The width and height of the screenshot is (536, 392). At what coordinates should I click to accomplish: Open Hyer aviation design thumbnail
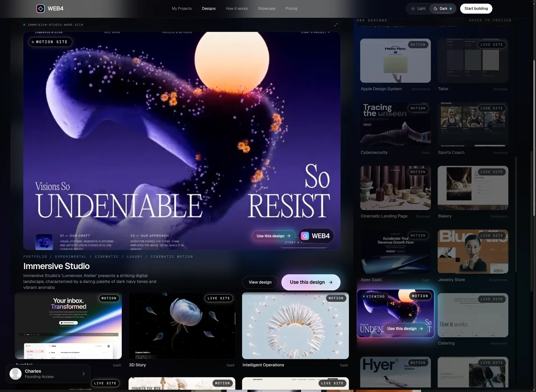[395, 372]
